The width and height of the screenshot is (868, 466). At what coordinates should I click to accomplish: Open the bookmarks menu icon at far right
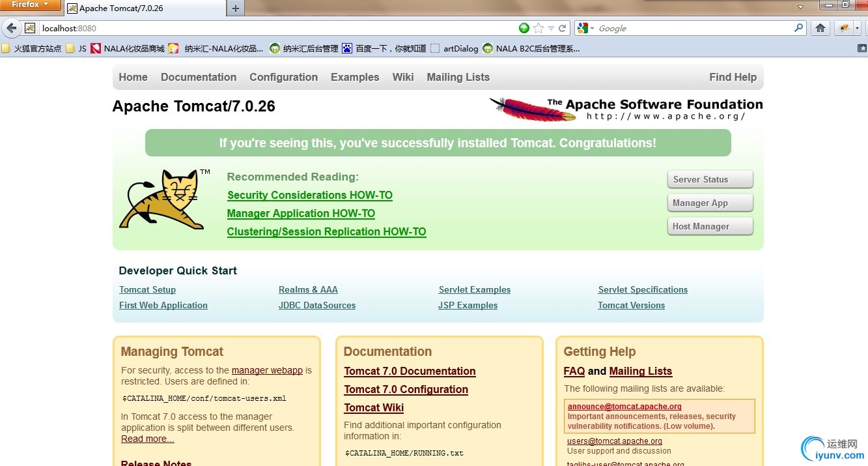coord(862,48)
